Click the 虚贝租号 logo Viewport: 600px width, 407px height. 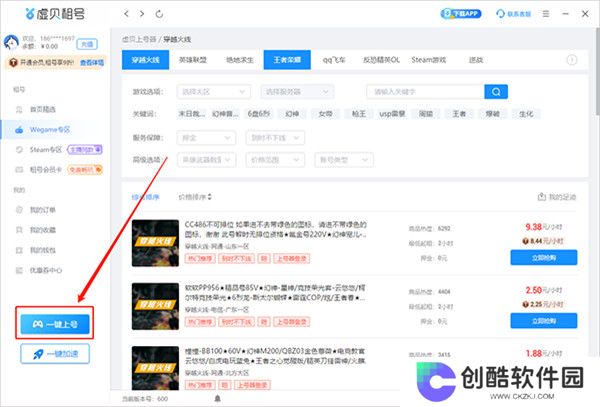coord(55,14)
